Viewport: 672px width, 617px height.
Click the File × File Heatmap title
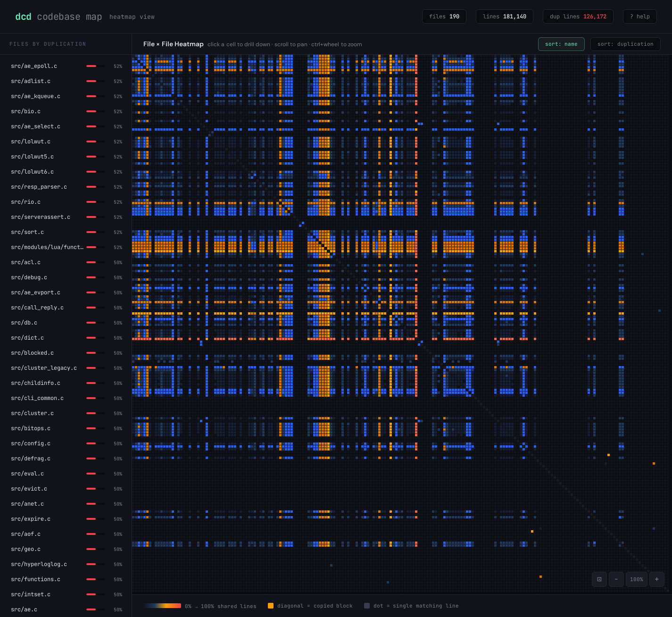[174, 44]
